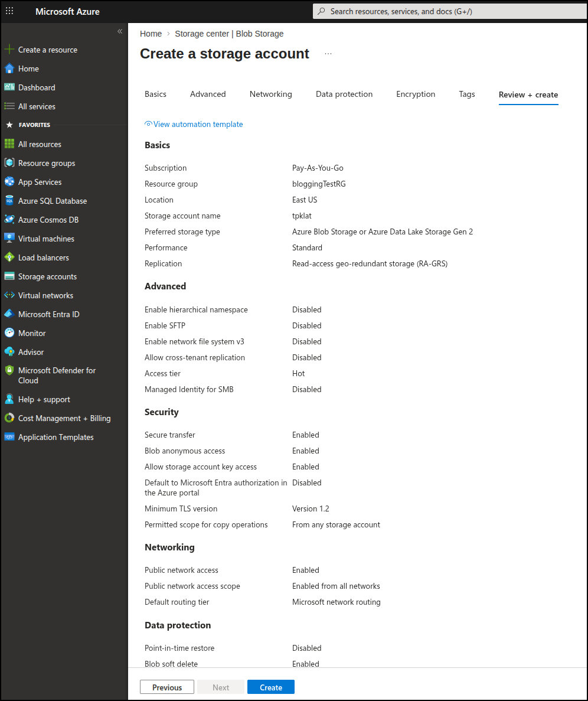Click the Create a resource plus icon
588x701 pixels.
pyautogui.click(x=9, y=50)
